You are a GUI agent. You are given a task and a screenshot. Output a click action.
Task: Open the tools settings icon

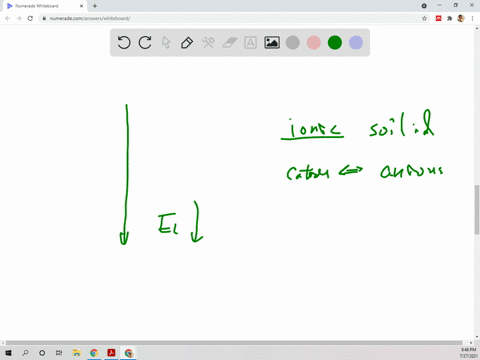208,43
